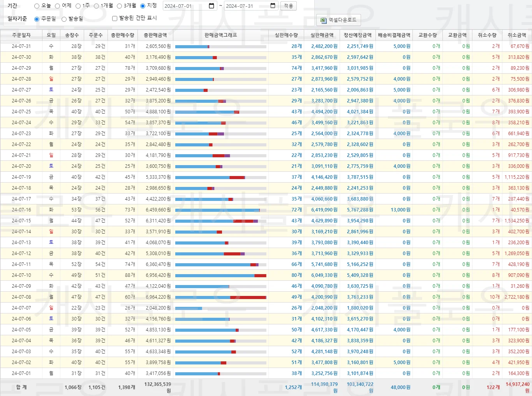Viewport: 532px width, 396px height.
Task: Click 실판매금액 2,482,200원 on 24-07-31
Action: [324, 46]
